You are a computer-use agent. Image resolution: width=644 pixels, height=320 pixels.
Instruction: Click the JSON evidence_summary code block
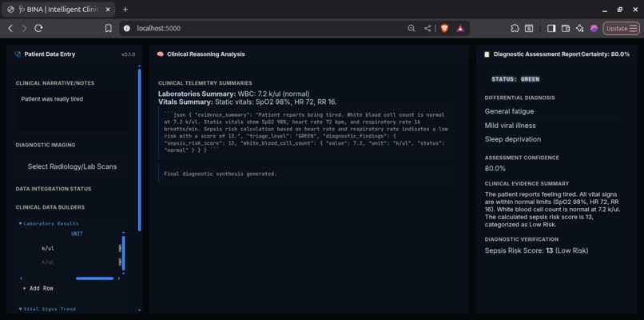[305, 133]
